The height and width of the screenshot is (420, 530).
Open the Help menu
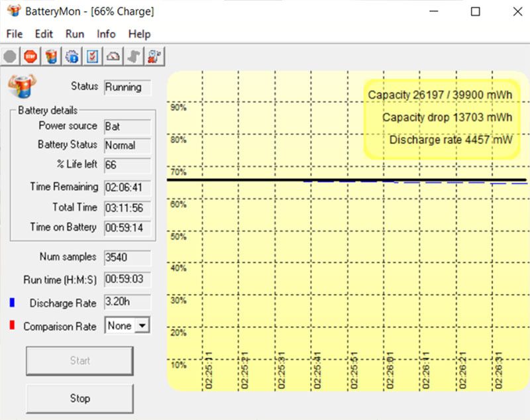coord(139,34)
